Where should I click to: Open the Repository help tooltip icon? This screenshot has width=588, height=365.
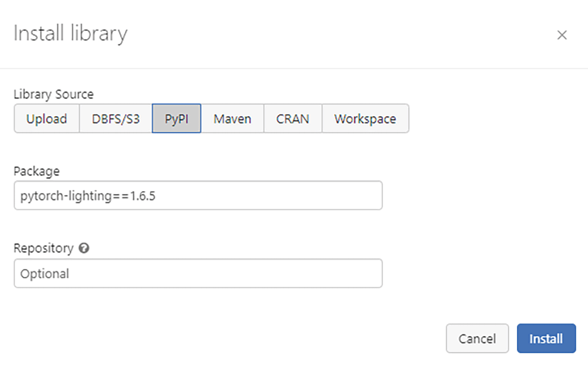point(84,248)
